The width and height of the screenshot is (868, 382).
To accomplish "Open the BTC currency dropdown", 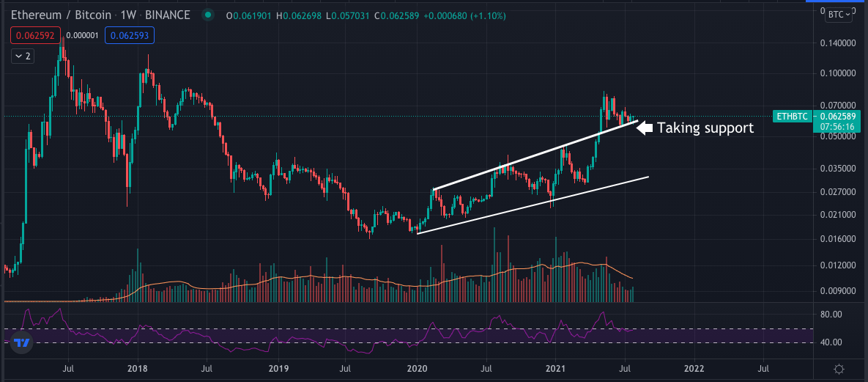I will click(x=839, y=15).
